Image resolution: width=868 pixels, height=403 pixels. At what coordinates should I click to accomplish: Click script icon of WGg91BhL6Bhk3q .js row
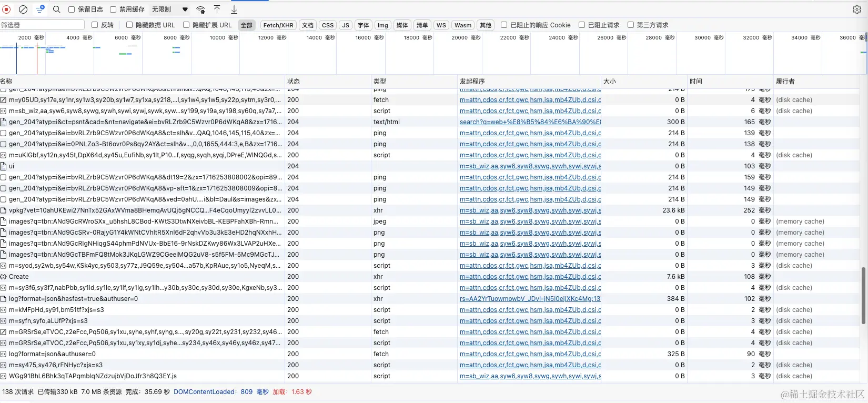click(x=4, y=376)
